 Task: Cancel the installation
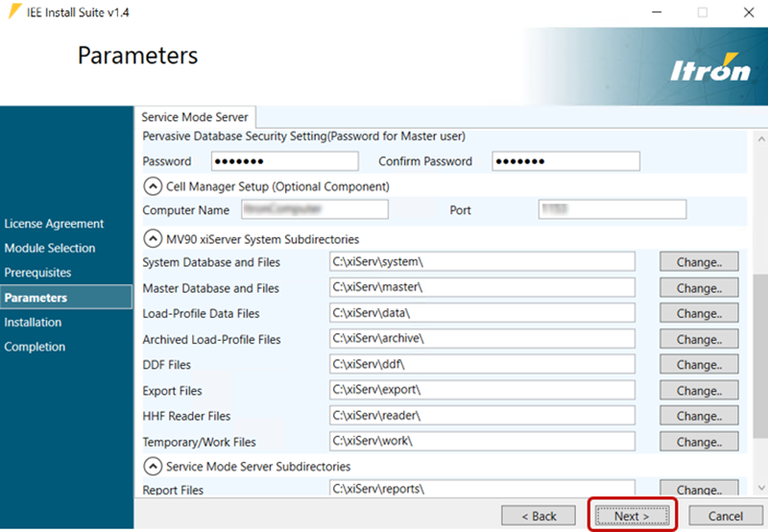(726, 516)
